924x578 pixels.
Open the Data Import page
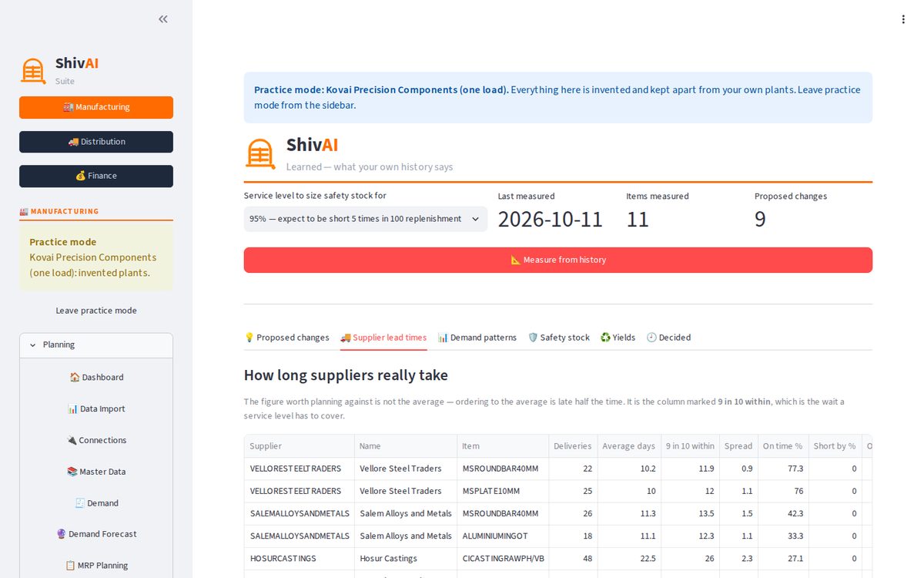pos(96,409)
